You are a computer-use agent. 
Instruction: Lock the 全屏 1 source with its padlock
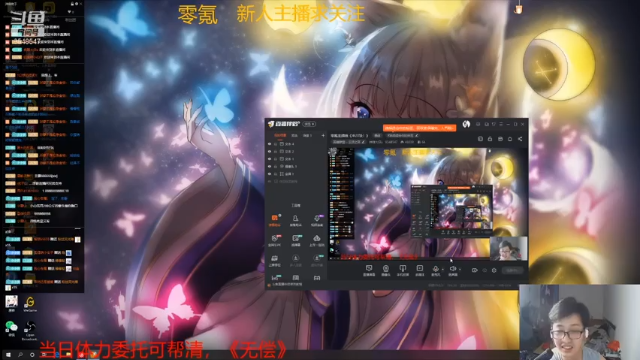[x=276, y=174]
